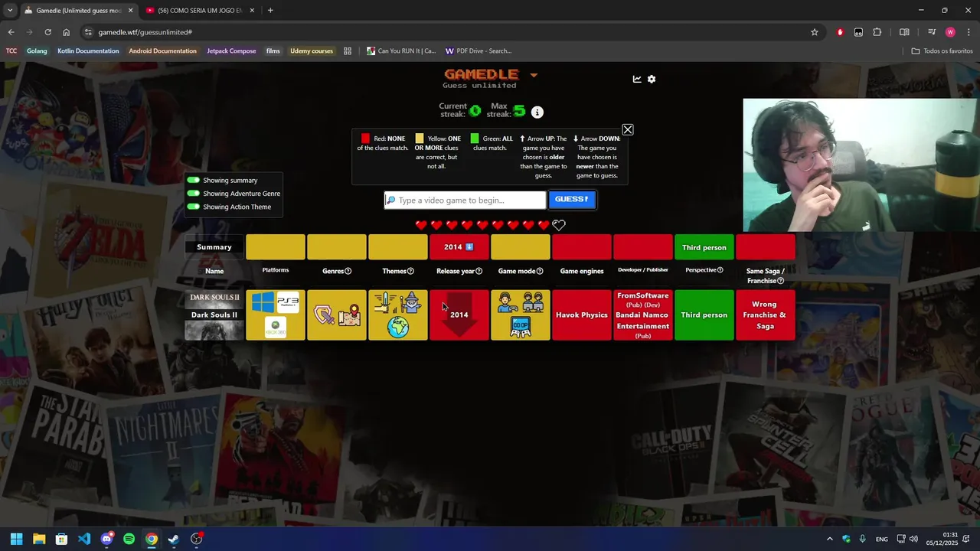Viewport: 980px width, 551px height.
Task: Click the green Third person guess tile
Action: coord(704,315)
